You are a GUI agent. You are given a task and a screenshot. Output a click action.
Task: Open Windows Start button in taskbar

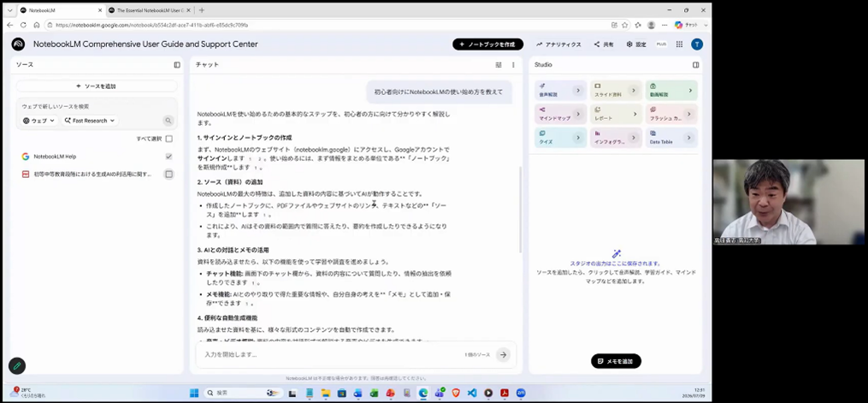194,393
